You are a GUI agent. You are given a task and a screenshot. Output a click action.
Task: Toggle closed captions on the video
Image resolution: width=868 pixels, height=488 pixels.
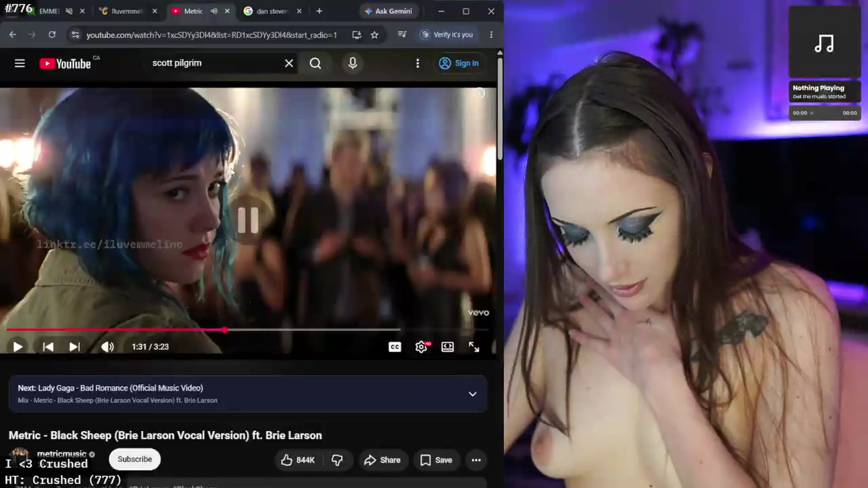395,347
